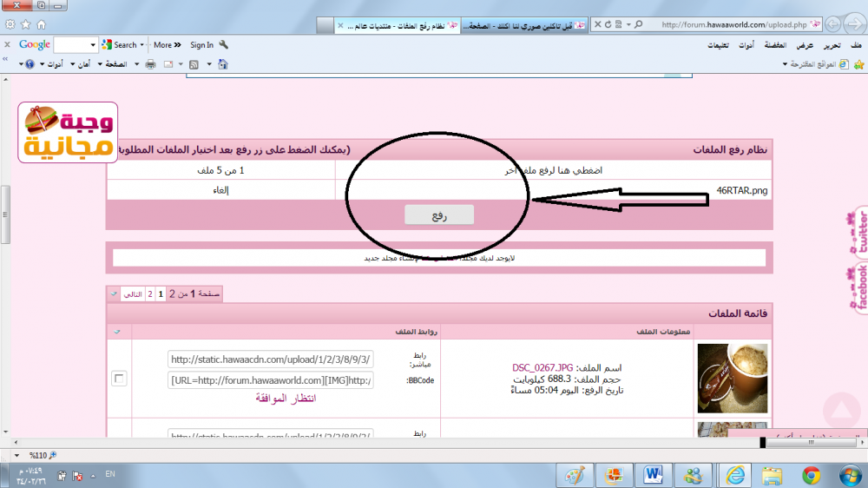Go to page 2 of file list
Screen dimensions: 868x488
[150, 294]
